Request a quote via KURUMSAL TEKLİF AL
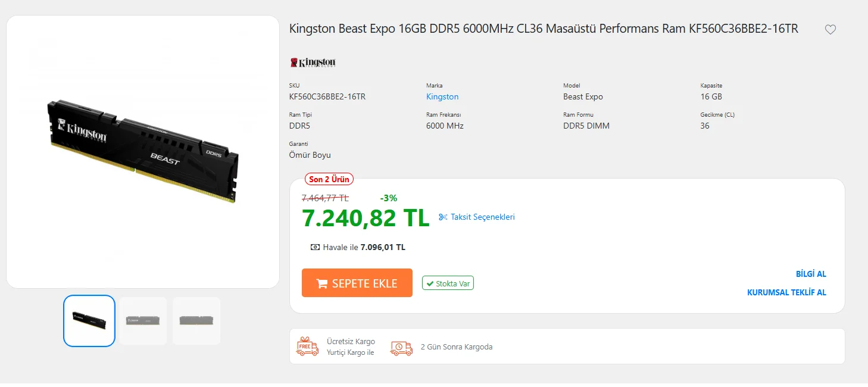The height and width of the screenshot is (387, 868). click(786, 292)
